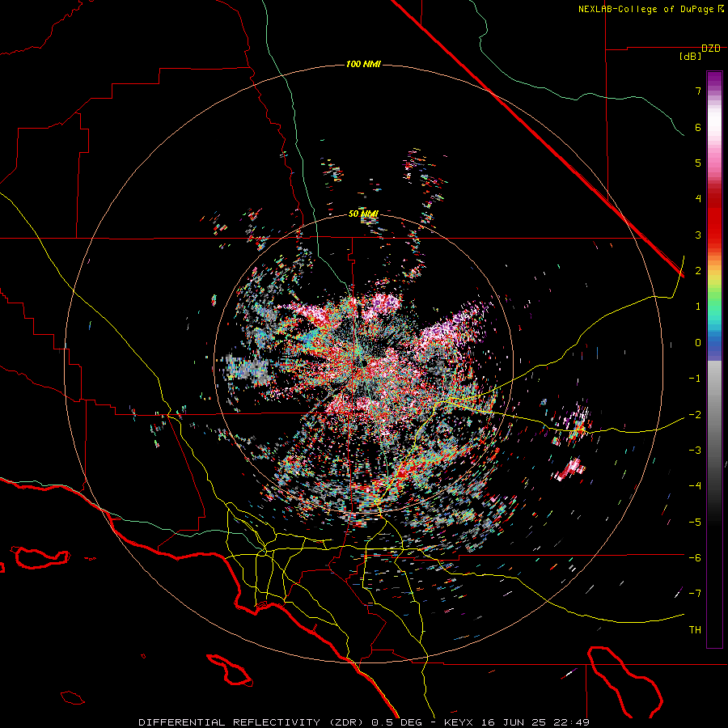
Task: Click the 5 tick label on the color scale
Action: (x=698, y=163)
